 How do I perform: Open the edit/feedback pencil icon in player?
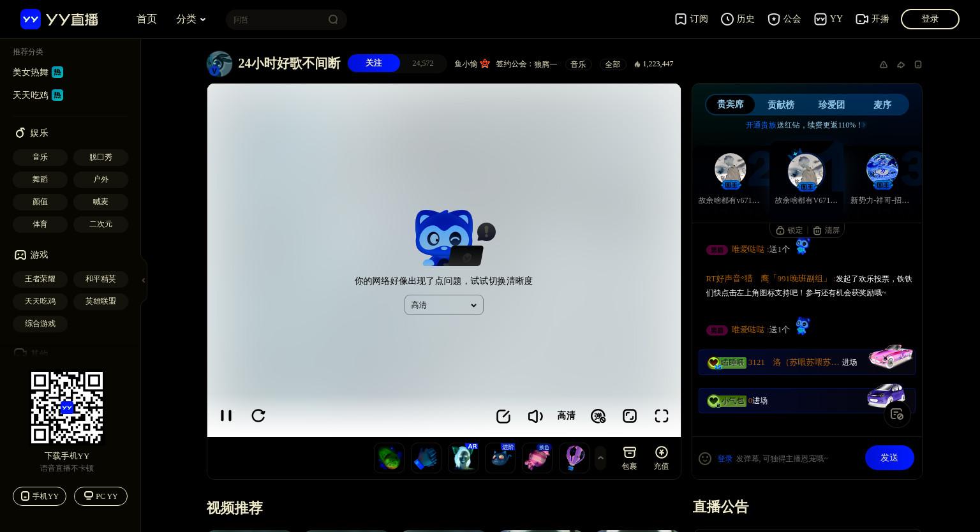coord(503,417)
